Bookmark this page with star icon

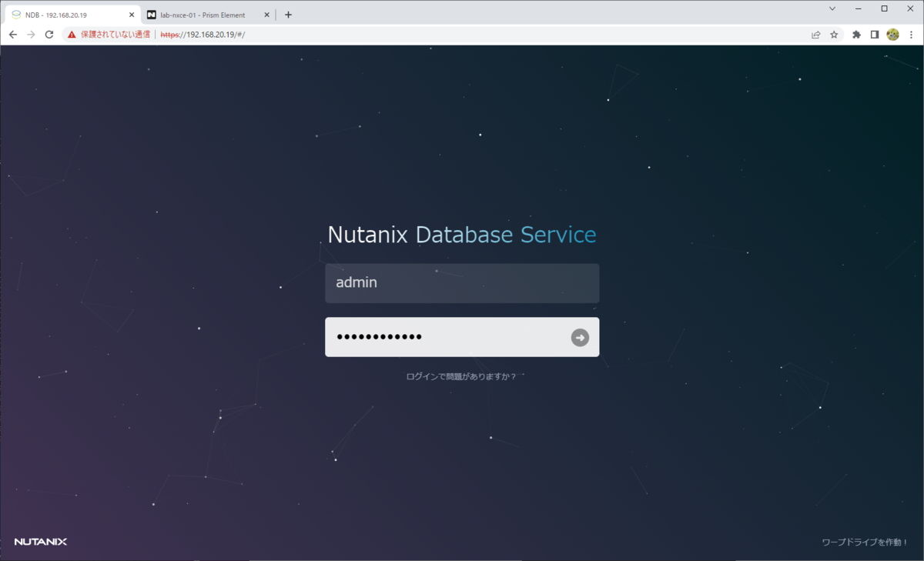tap(834, 35)
